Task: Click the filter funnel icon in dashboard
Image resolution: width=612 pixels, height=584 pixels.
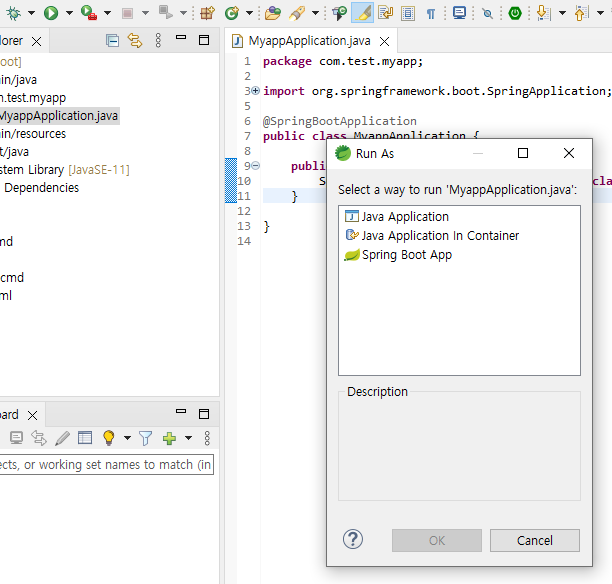Action: coord(145,438)
